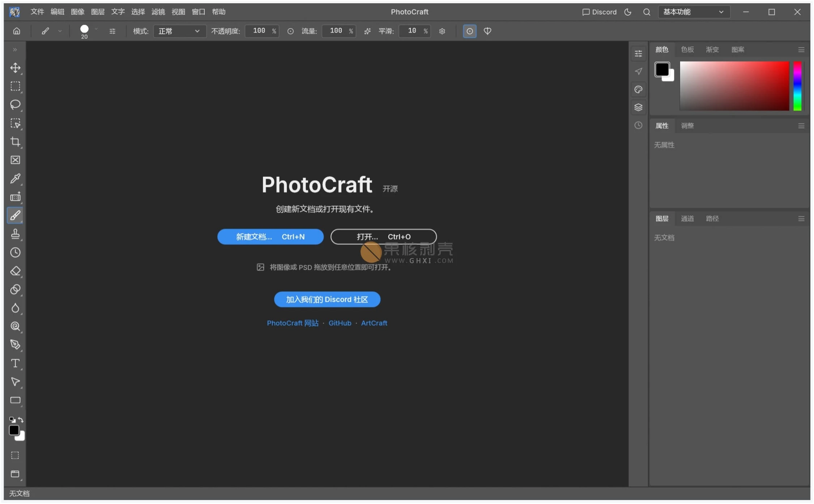Join the Discord 社区 button
814x504 pixels.
(327, 299)
